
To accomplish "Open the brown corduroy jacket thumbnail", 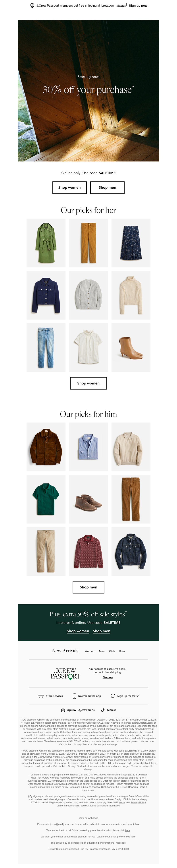I will point(46,447).
